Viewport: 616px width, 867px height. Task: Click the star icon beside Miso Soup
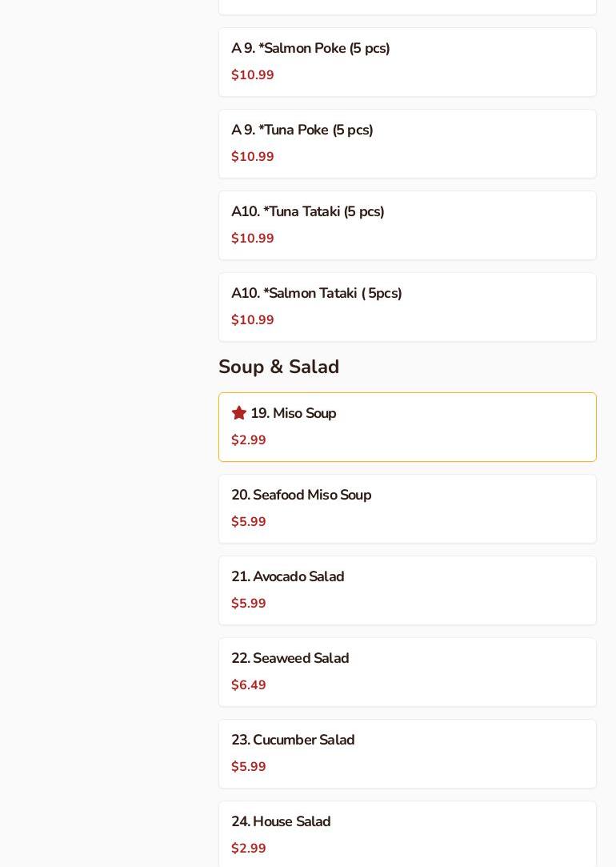click(238, 413)
